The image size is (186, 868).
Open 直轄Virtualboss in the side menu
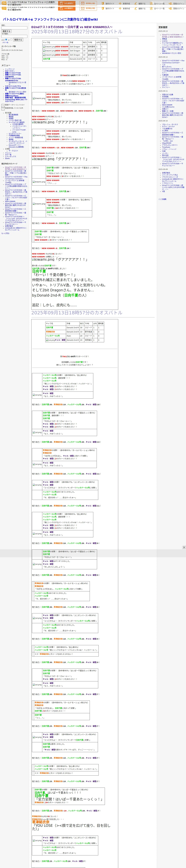(12, 96)
